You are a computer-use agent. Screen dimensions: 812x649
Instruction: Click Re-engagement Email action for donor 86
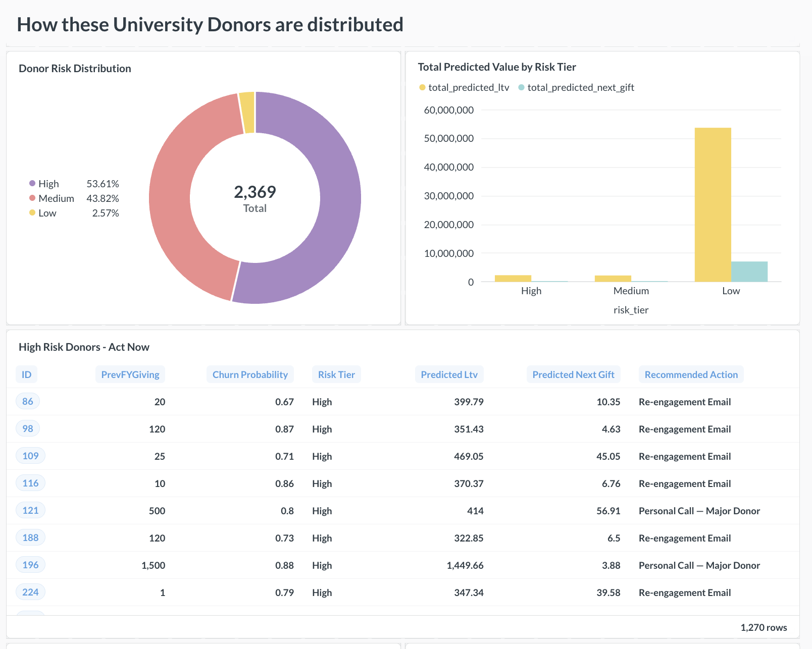[x=685, y=402]
